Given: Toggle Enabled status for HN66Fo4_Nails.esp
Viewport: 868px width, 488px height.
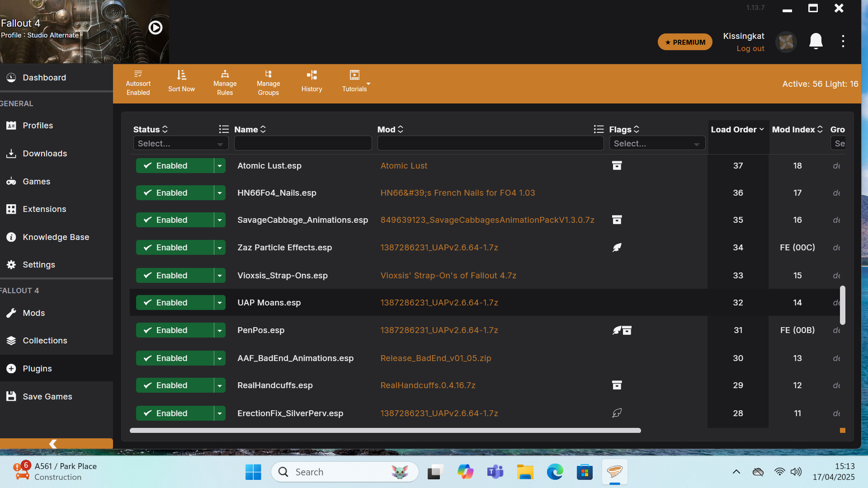Looking at the screenshot, I should (175, 193).
